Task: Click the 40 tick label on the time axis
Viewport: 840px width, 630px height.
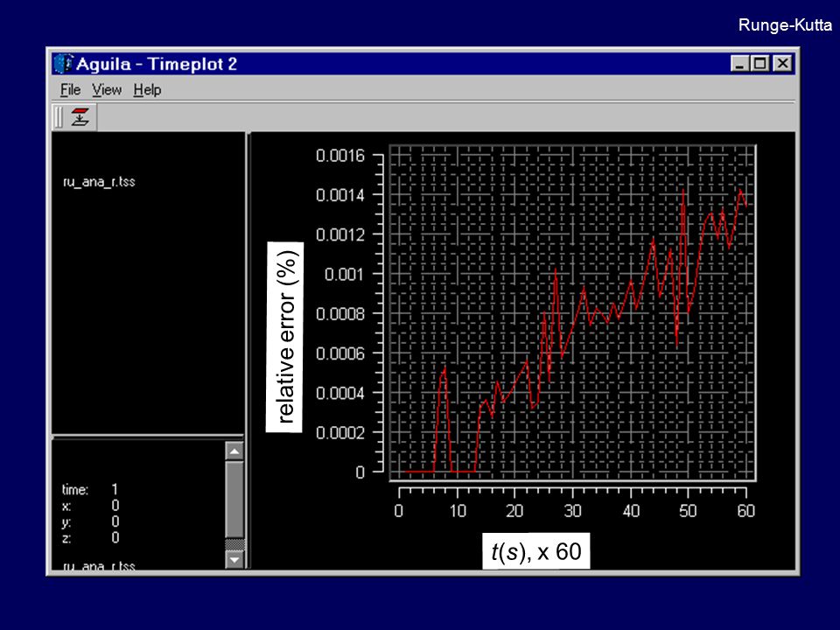Action: [631, 510]
